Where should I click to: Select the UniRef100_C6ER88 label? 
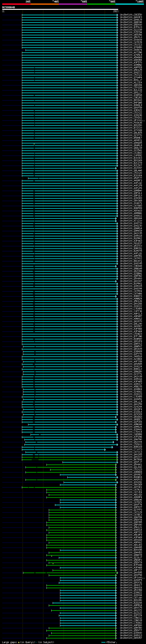point(131,435)
